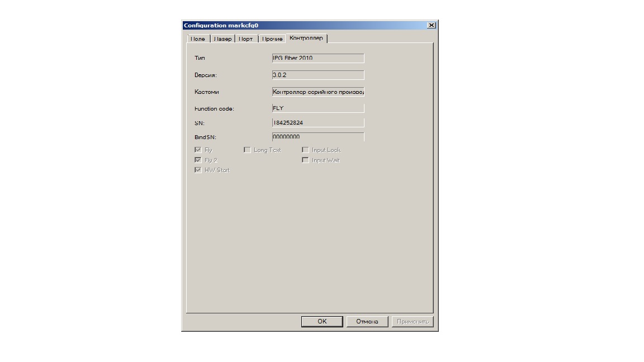Enable the Input Lock checkbox

tap(305, 150)
